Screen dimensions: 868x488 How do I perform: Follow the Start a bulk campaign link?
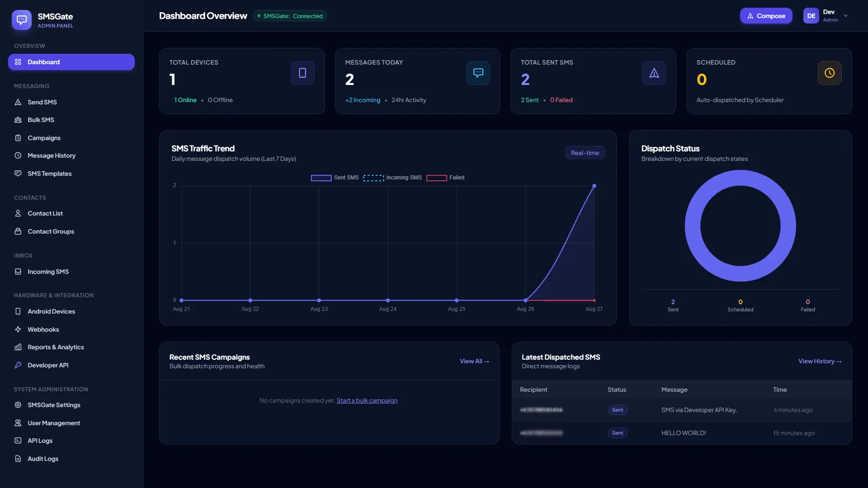(x=367, y=400)
